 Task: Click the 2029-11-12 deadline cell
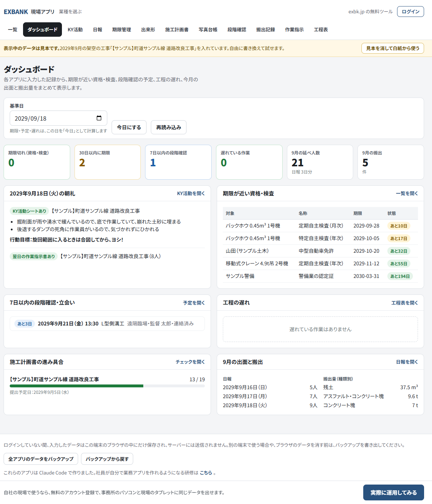coord(366,264)
